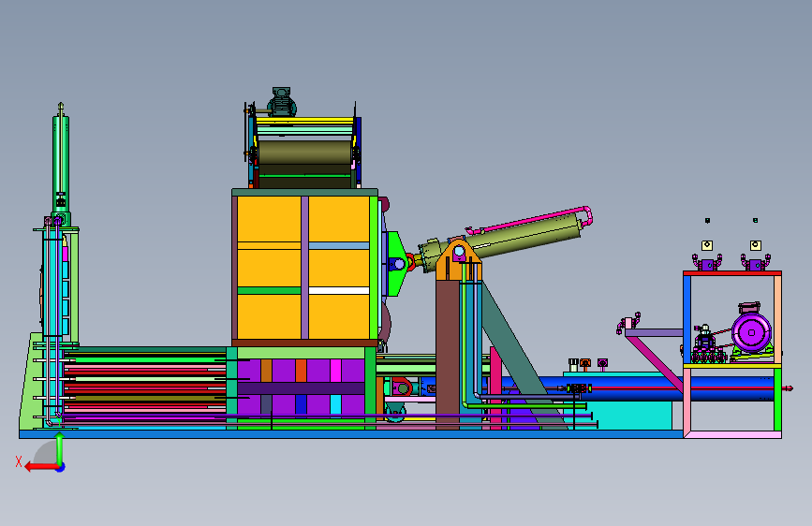Viewport: 812px width, 526px height.
Task: Click the red X axis label
Action: [x=19, y=461]
